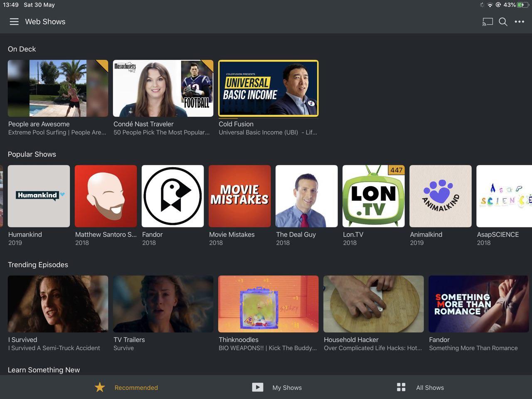Switch to the All Shows tab
Viewport: 532px width, 399px height.
[420, 387]
